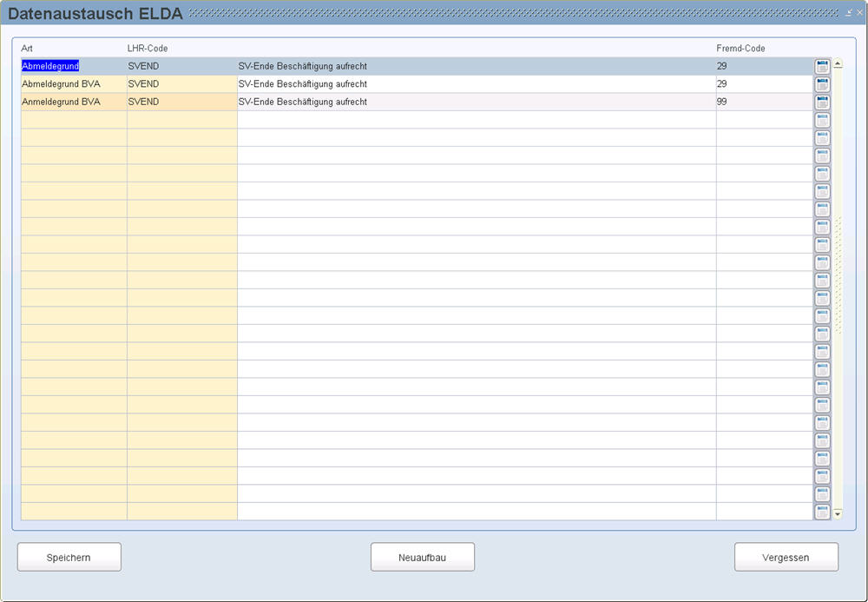Image resolution: width=868 pixels, height=602 pixels.
Task: Open the detail icon for Abmeldegrund BVA row
Action: point(822,84)
